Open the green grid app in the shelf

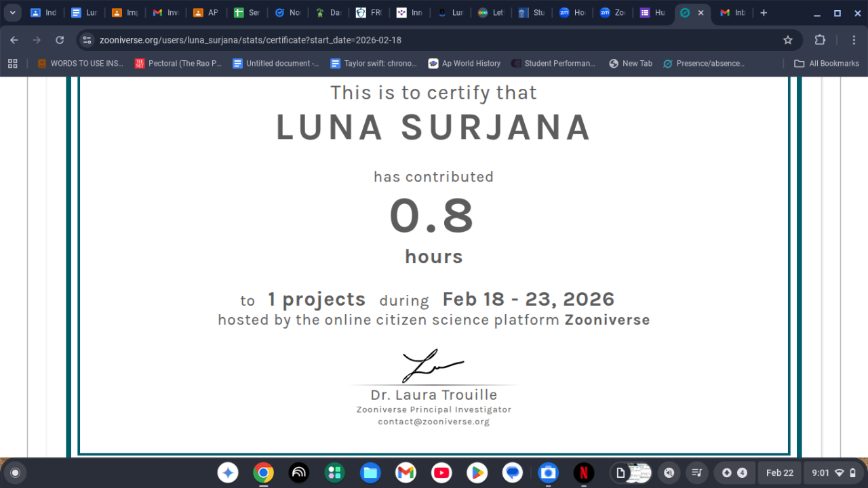click(334, 472)
